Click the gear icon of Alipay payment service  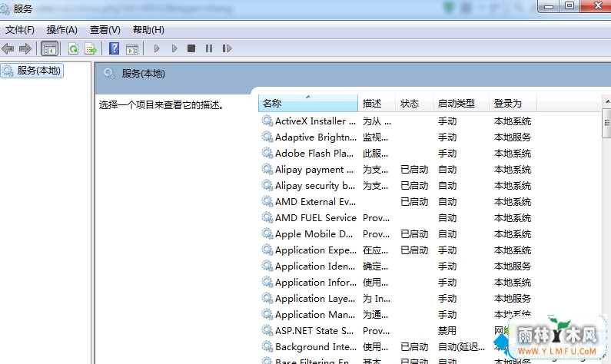coord(267,169)
